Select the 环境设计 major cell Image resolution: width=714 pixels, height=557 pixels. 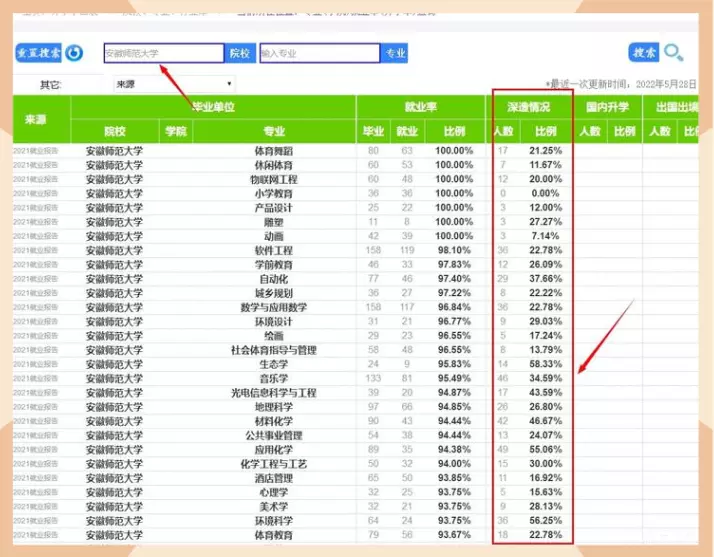point(274,322)
